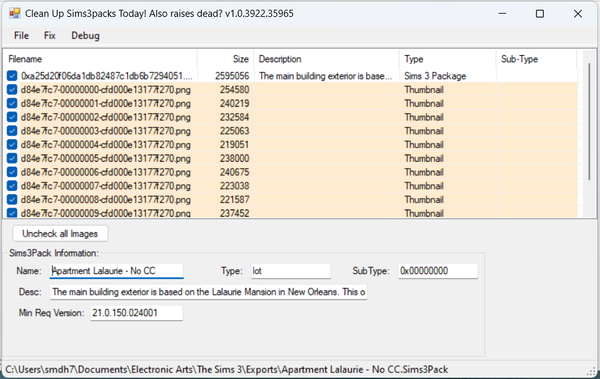Click the Uncheck all Images button
This screenshot has height=379, width=600.
click(60, 234)
